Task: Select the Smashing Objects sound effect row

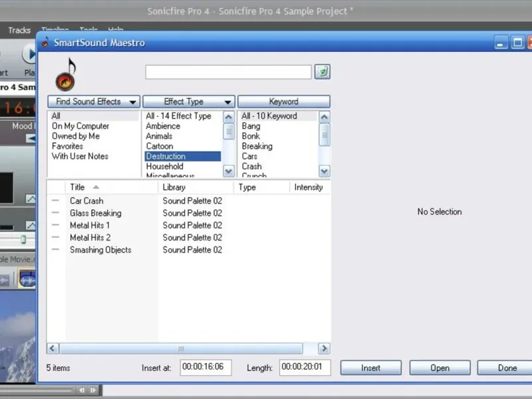Action: [x=188, y=249]
